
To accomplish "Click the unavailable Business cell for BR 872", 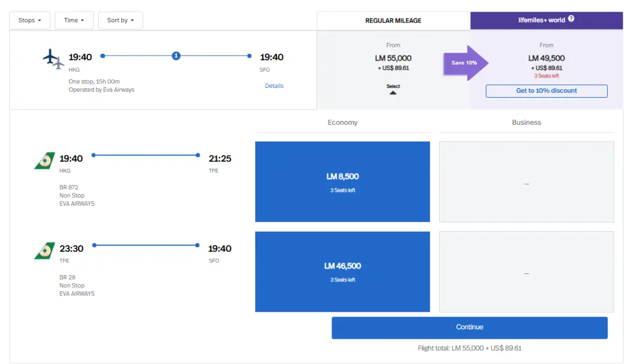I will (526, 181).
